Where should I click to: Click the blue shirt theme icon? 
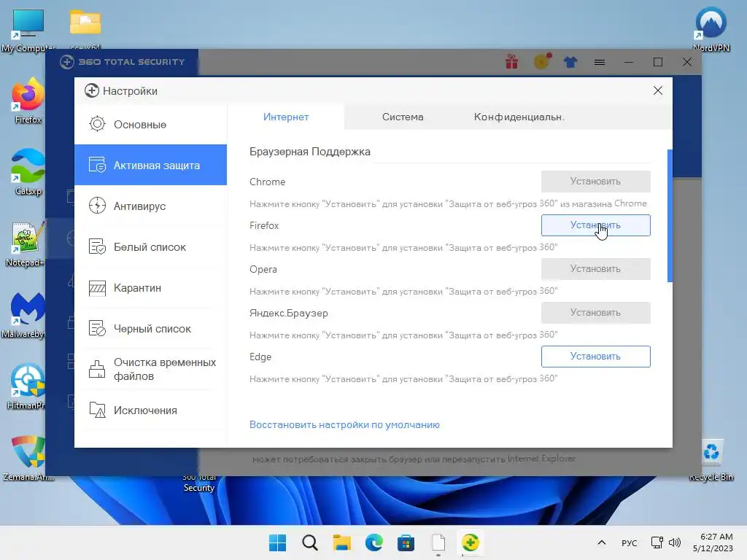pos(570,62)
